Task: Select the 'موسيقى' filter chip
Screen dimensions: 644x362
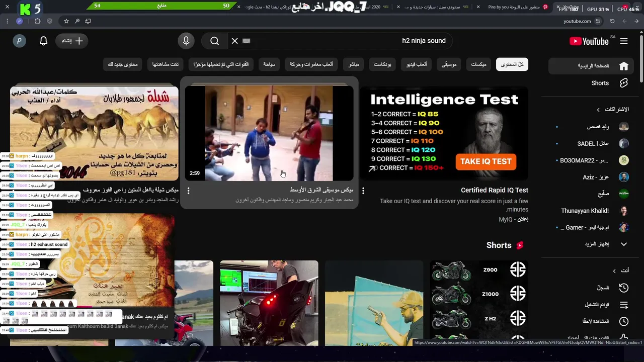Action: pos(449,64)
